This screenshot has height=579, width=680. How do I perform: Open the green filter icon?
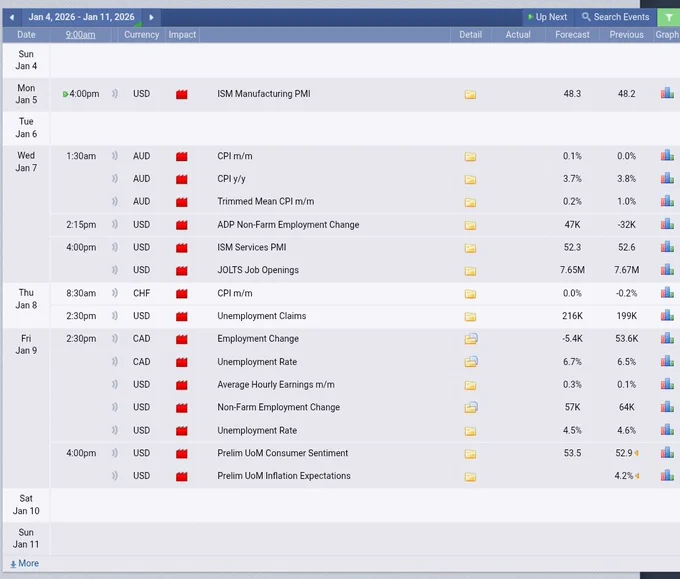click(669, 17)
